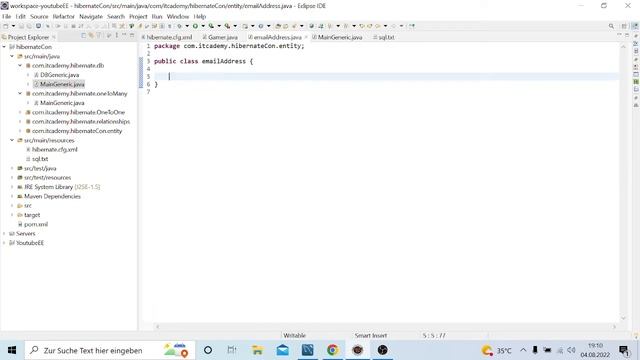Open the Refactor menu
Image resolution: width=640 pixels, height=360 pixels.
click(64, 16)
